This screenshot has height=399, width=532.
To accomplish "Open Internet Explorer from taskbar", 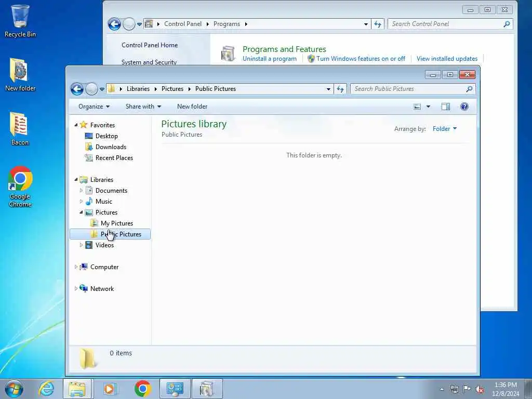I will (x=46, y=389).
